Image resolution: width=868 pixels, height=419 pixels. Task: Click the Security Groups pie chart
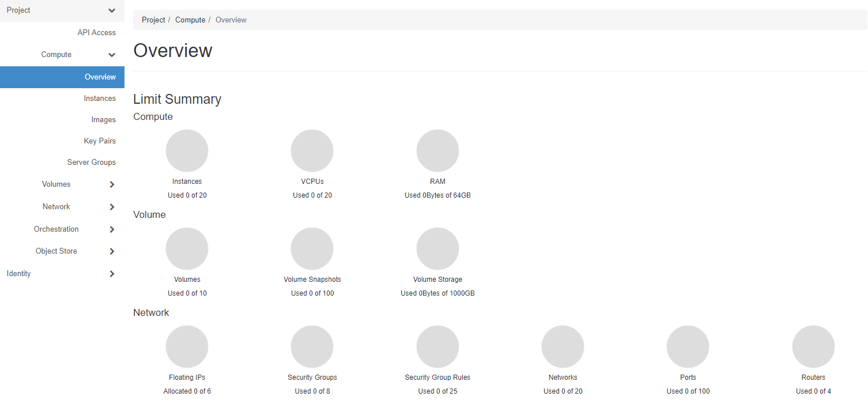click(x=312, y=347)
